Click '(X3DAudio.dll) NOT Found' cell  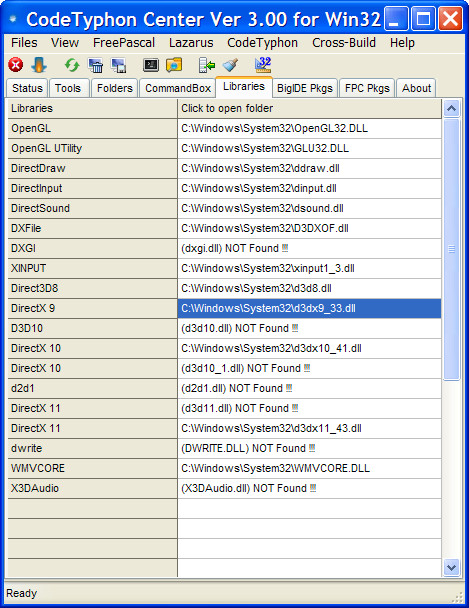(x=309, y=488)
